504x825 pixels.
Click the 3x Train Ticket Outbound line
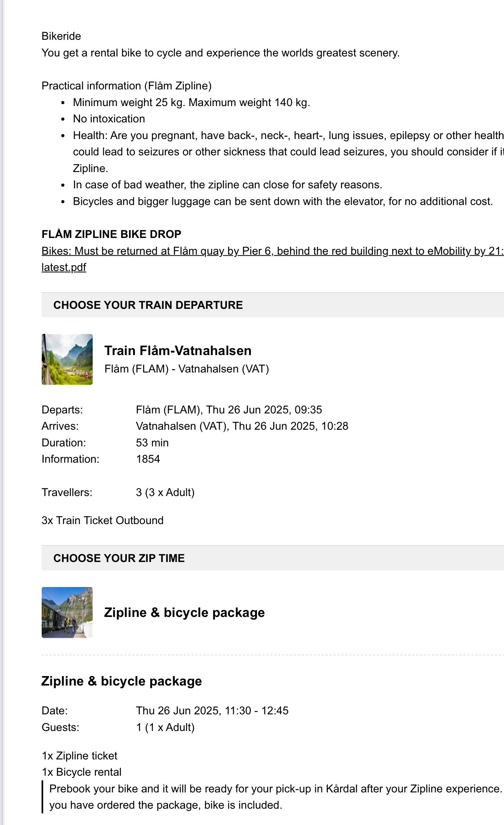click(103, 520)
